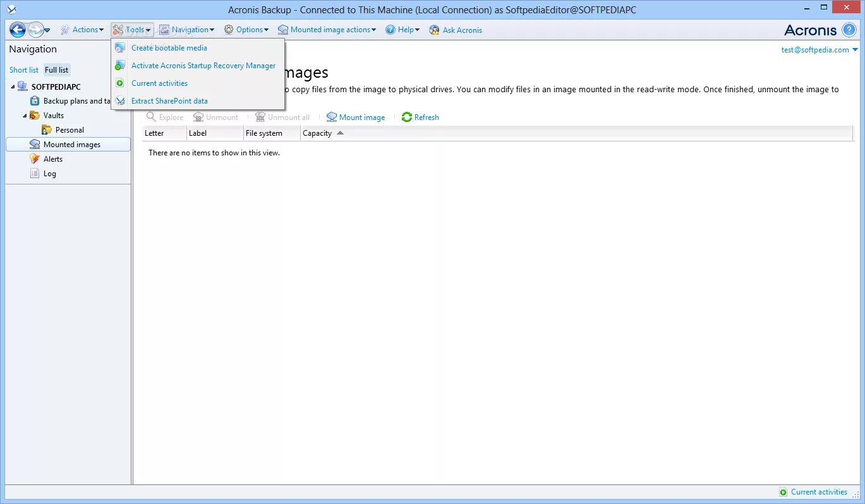Click the green Current activities menu icon
This screenshot has height=504, width=865.
(x=119, y=83)
